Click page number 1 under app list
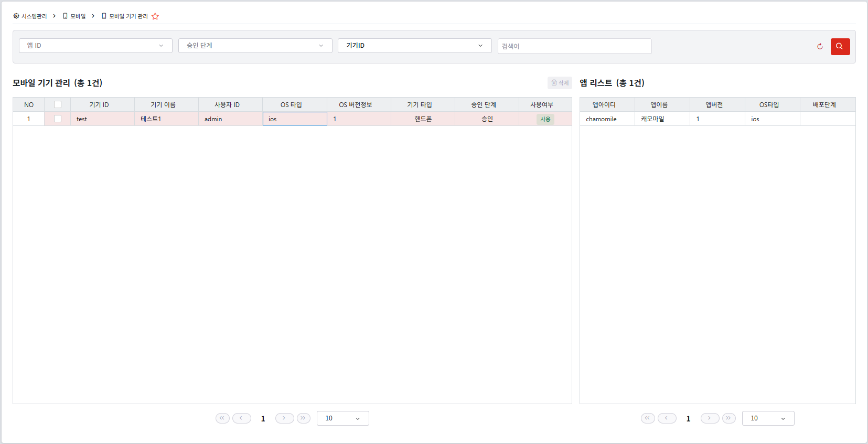 [x=688, y=419]
